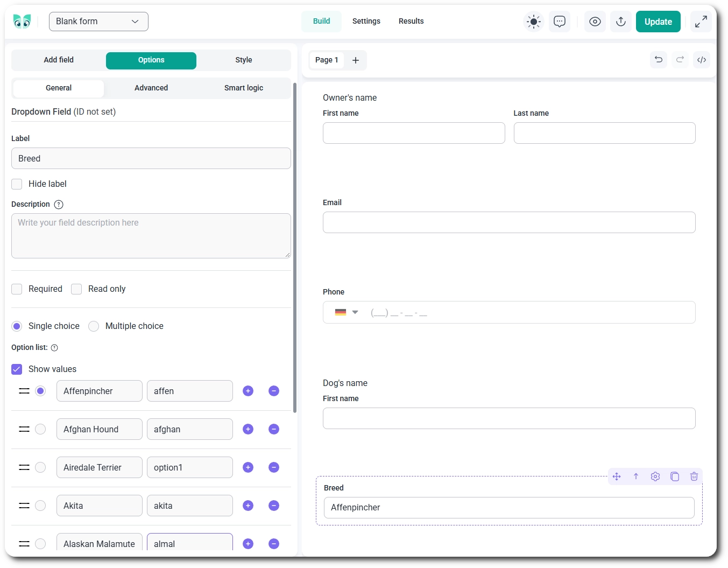This screenshot has height=568, width=728.
Task: Open the Blank form dropdown
Action: [x=98, y=22]
